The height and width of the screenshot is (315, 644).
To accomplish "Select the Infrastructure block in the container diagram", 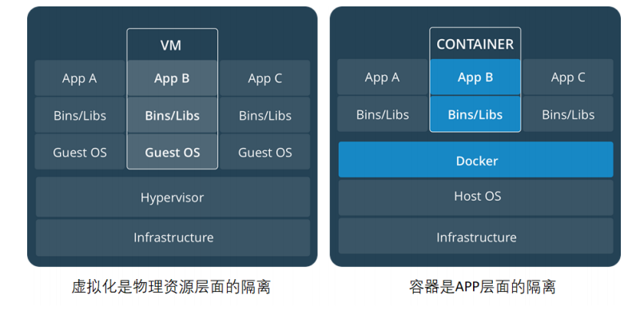I will [x=475, y=236].
